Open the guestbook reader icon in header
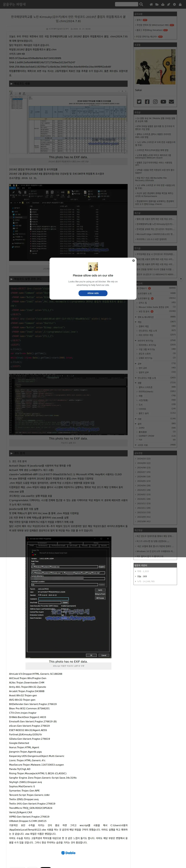The width and height of the screenshot is (186, 868). 163,4
